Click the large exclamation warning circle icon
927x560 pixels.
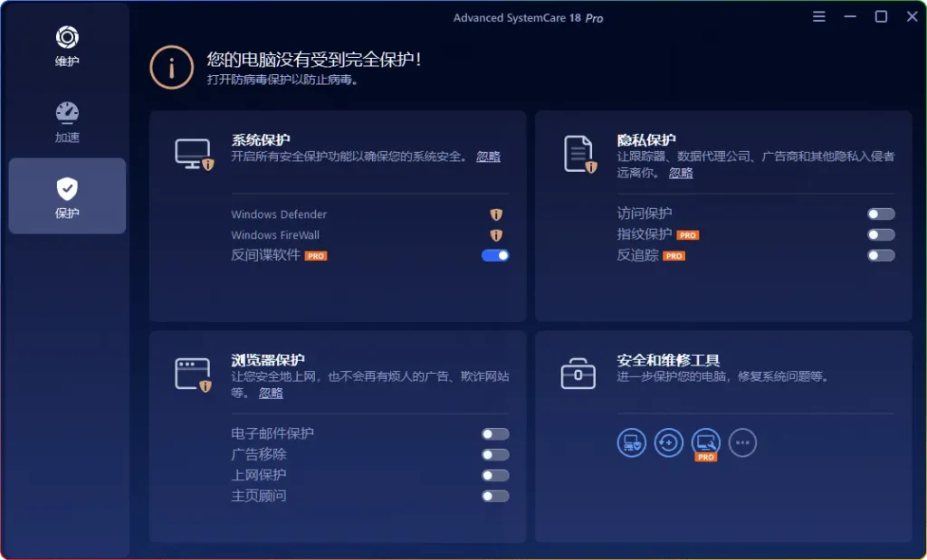point(171,67)
